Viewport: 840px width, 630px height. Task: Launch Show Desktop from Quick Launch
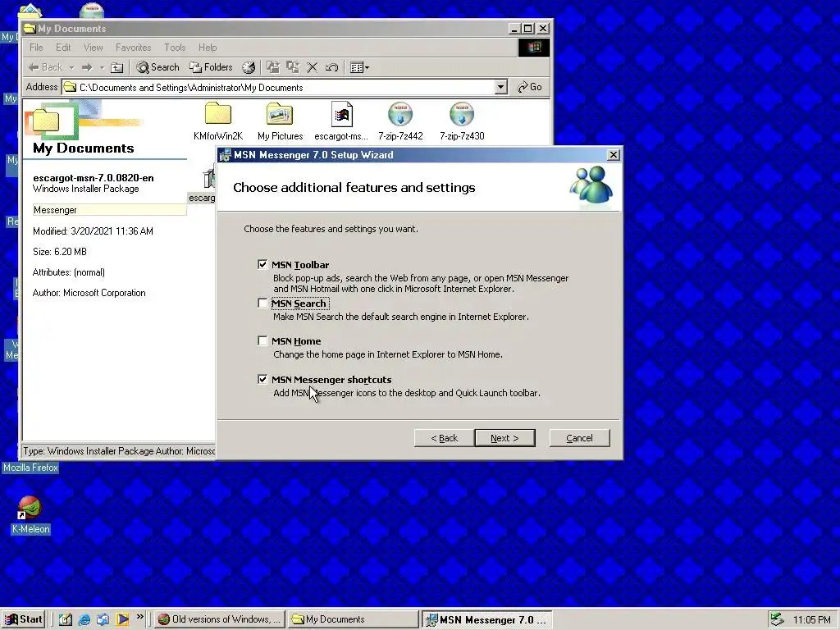pyautogui.click(x=66, y=619)
